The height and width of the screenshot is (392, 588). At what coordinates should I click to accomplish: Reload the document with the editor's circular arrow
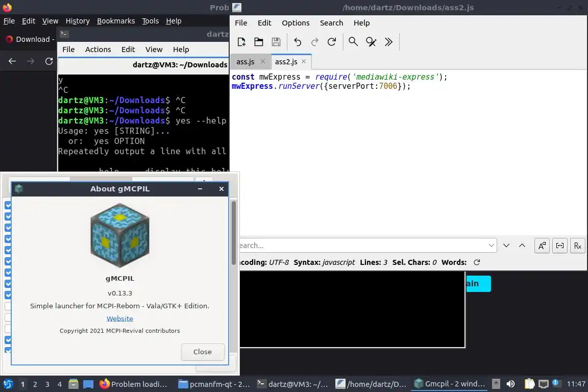point(331,42)
